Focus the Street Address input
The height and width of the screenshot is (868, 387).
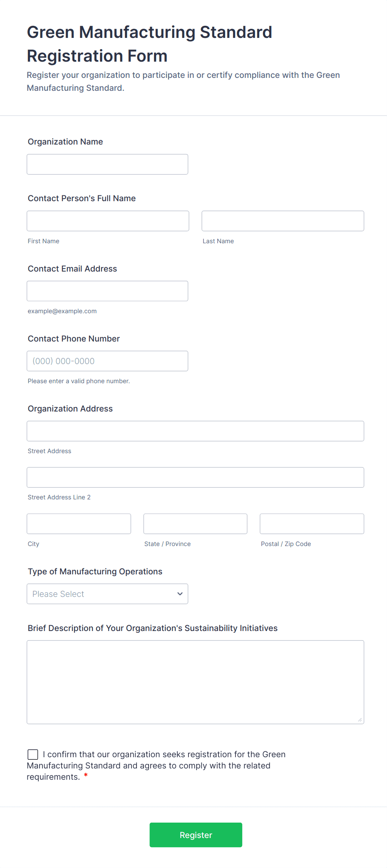(195, 431)
